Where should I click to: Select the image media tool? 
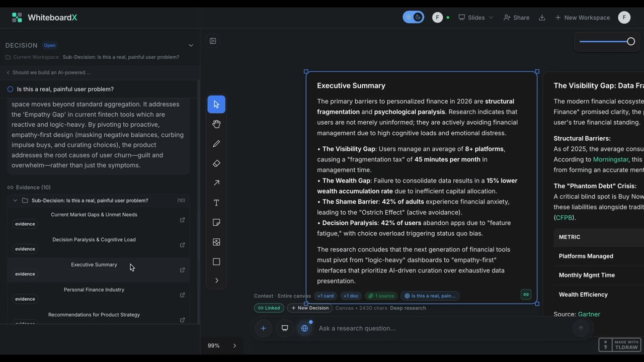coord(216,242)
